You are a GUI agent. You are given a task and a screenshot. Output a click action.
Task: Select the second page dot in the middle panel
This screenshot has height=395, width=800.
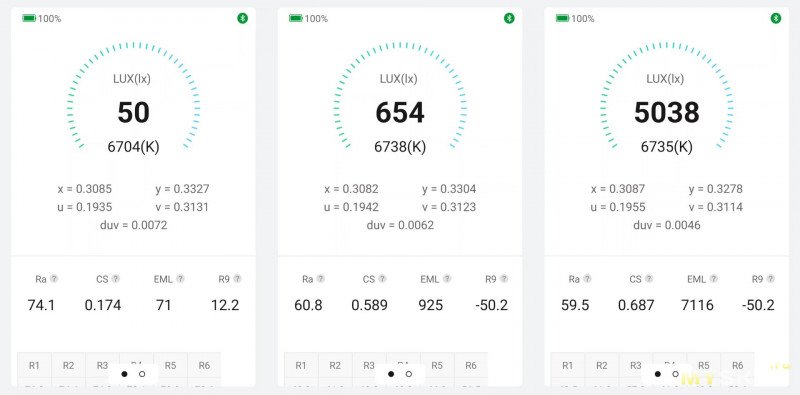[x=409, y=374]
